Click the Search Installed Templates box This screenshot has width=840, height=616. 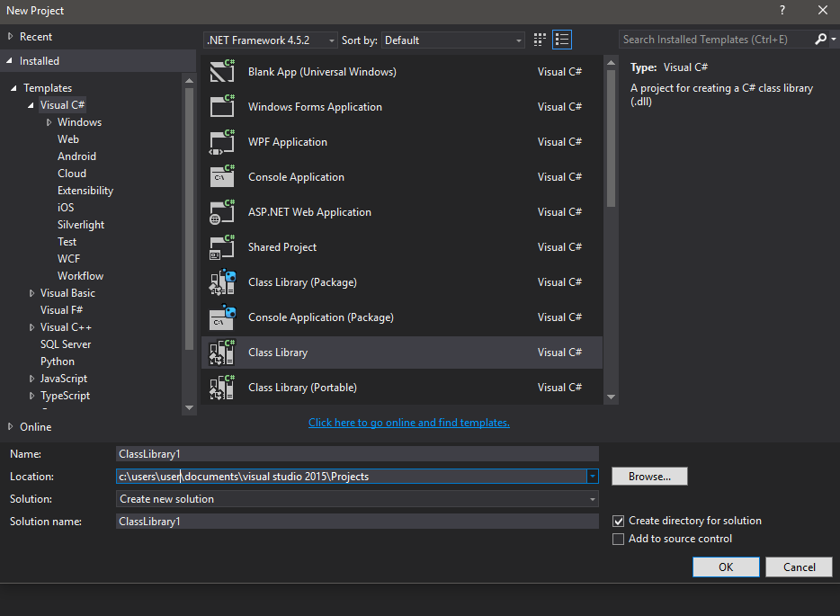pos(717,39)
